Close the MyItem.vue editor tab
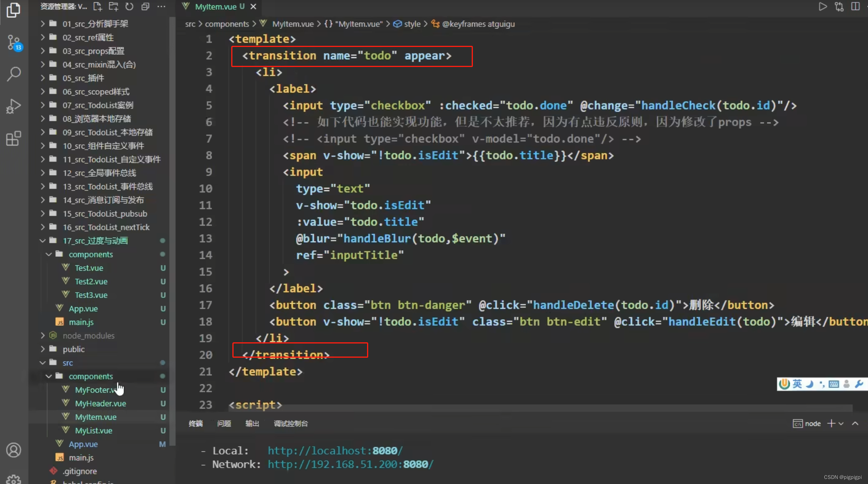The height and width of the screenshot is (484, 868). [253, 7]
